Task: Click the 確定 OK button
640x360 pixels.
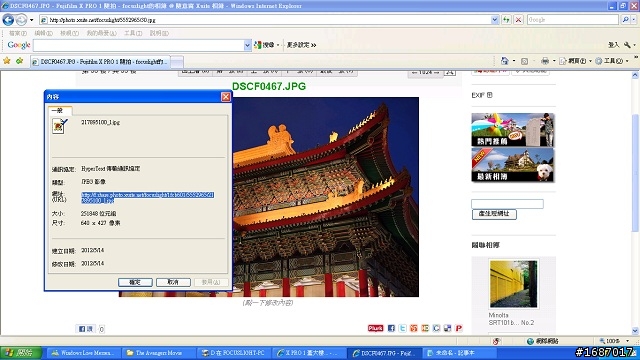Action: 135,282
